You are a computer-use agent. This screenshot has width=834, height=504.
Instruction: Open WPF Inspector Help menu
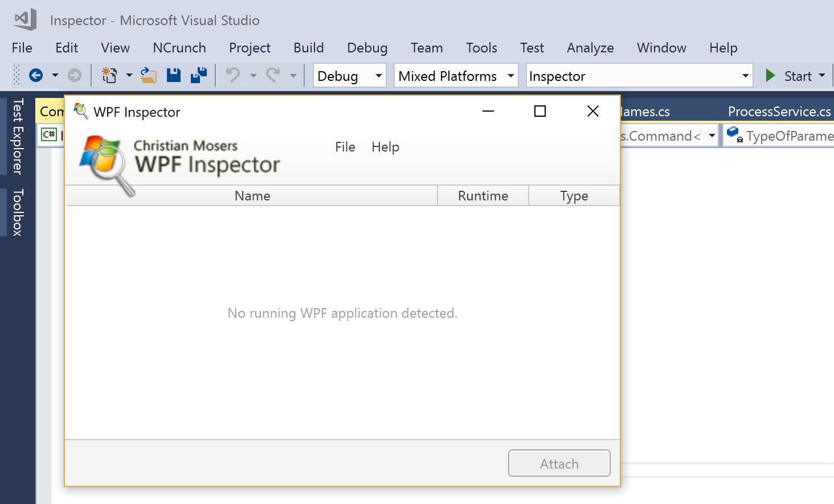[386, 147]
